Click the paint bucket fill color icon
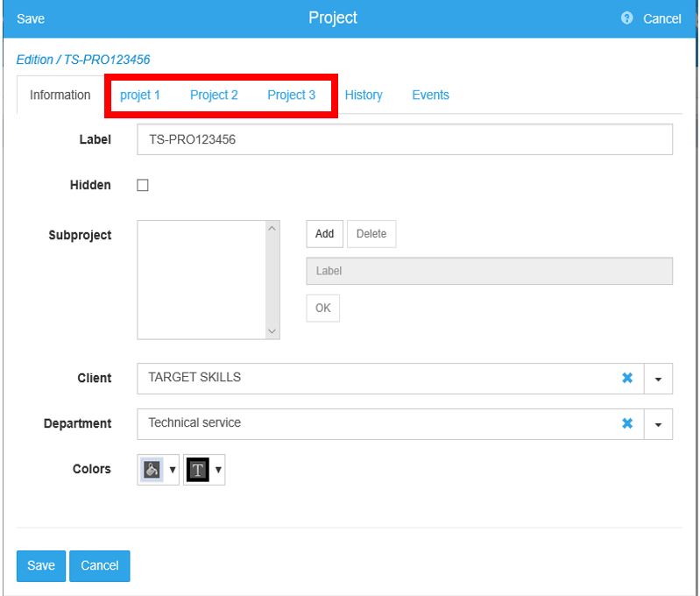 151,470
